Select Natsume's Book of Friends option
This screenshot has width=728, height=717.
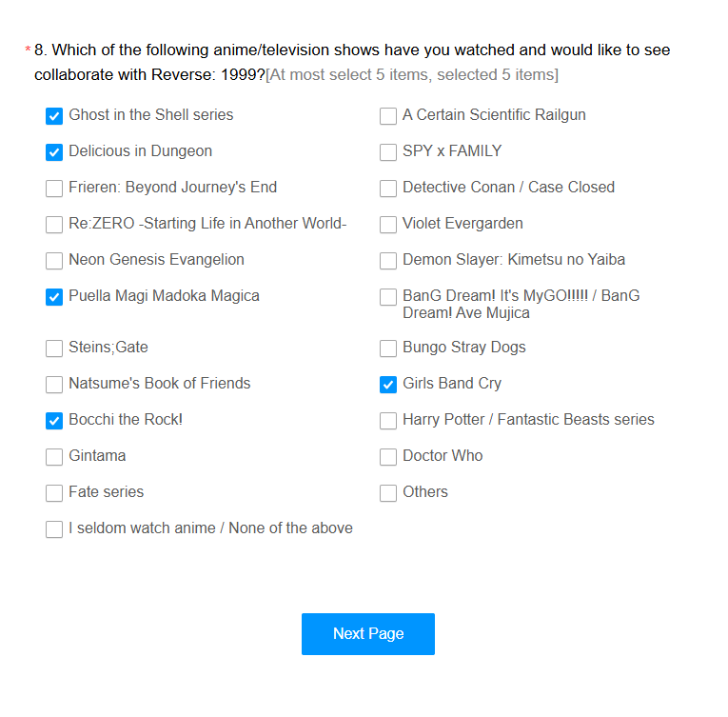(x=54, y=385)
